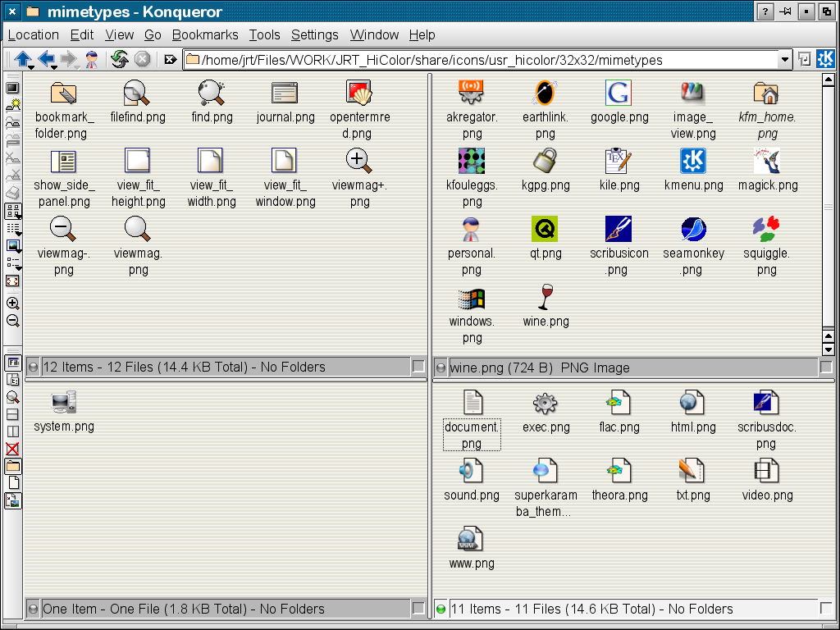Clear the location bar with black arrow icon
840x630 pixels.
coord(171,59)
